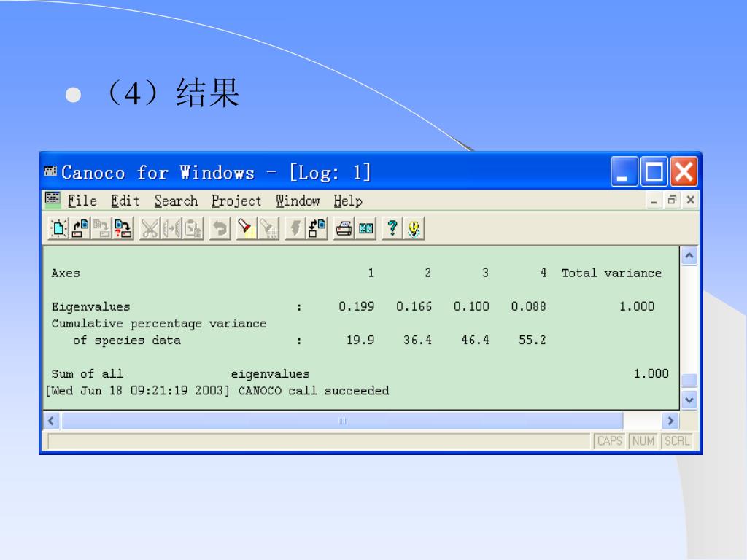Click the NUM status bar indicator
Viewport: 747px width, 560px height.
[643, 441]
